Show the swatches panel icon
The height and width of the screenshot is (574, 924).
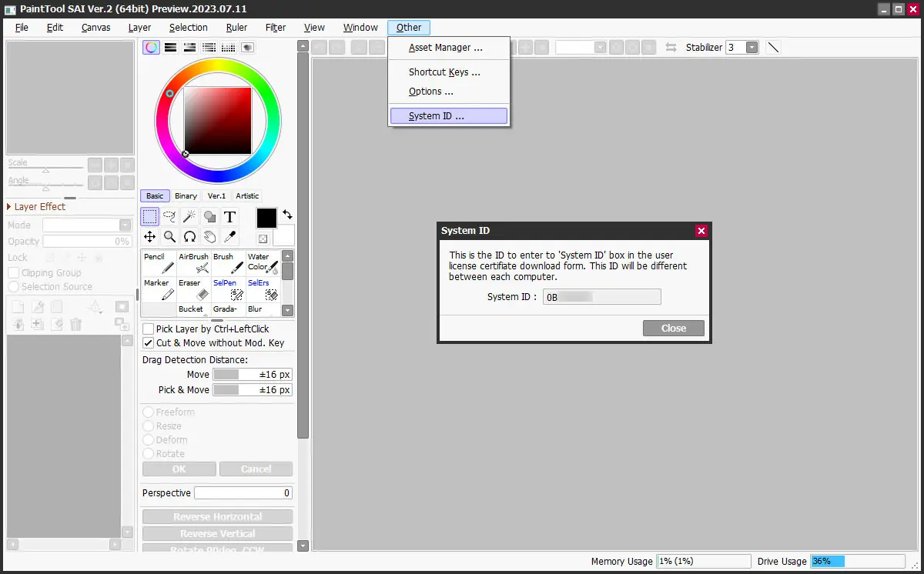tap(228, 47)
